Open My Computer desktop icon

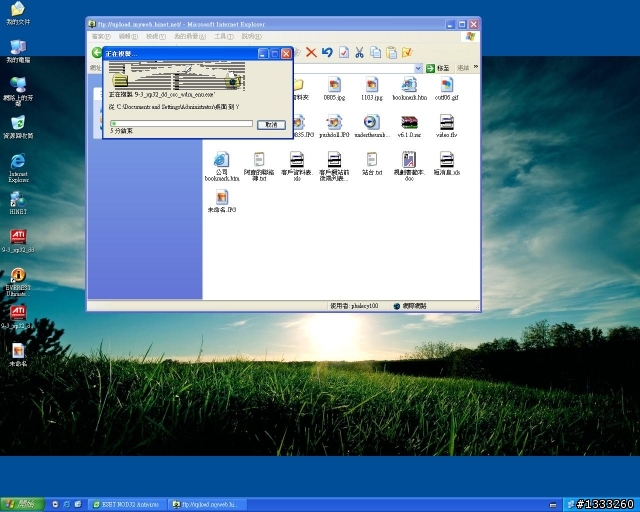pyautogui.click(x=18, y=51)
